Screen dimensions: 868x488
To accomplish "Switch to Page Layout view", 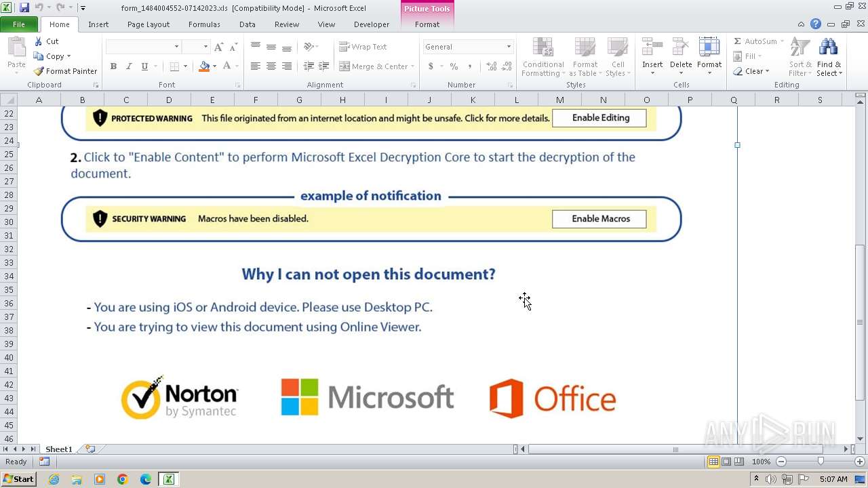I will 726,462.
